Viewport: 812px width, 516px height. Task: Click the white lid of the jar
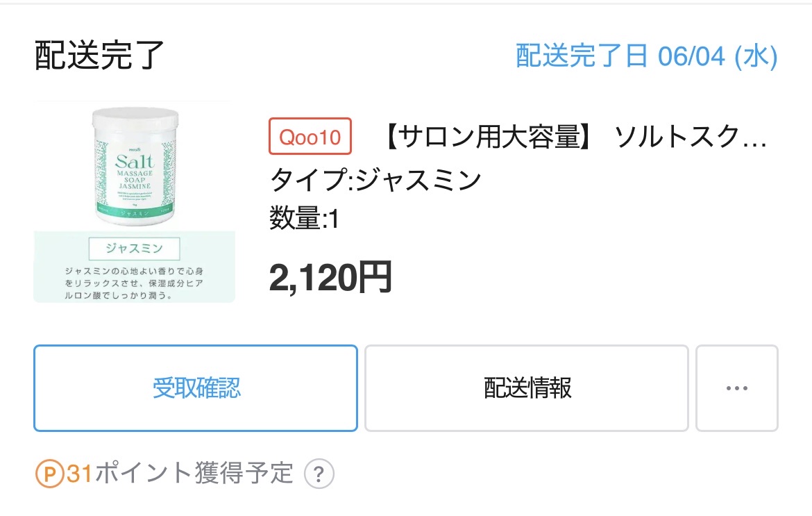click(134, 119)
